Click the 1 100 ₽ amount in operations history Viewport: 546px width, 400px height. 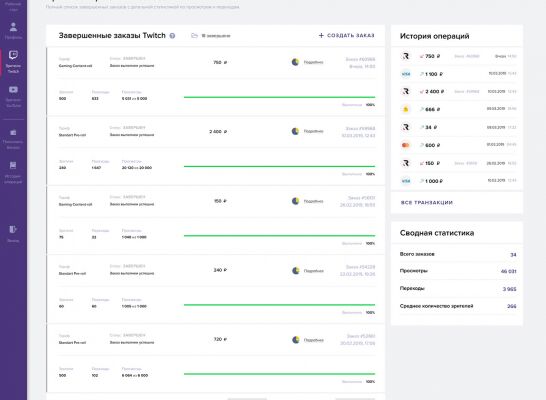(434, 74)
